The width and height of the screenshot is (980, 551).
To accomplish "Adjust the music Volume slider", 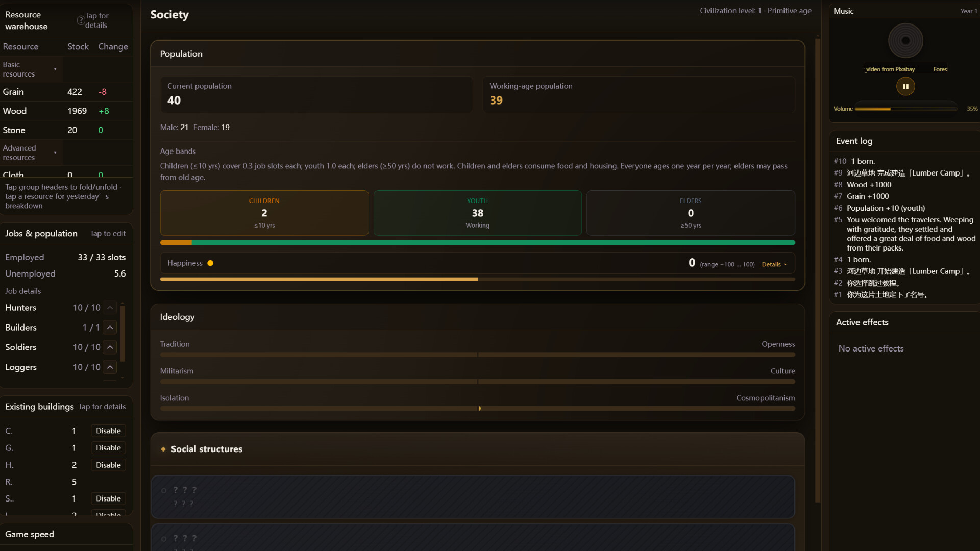I will [905, 109].
